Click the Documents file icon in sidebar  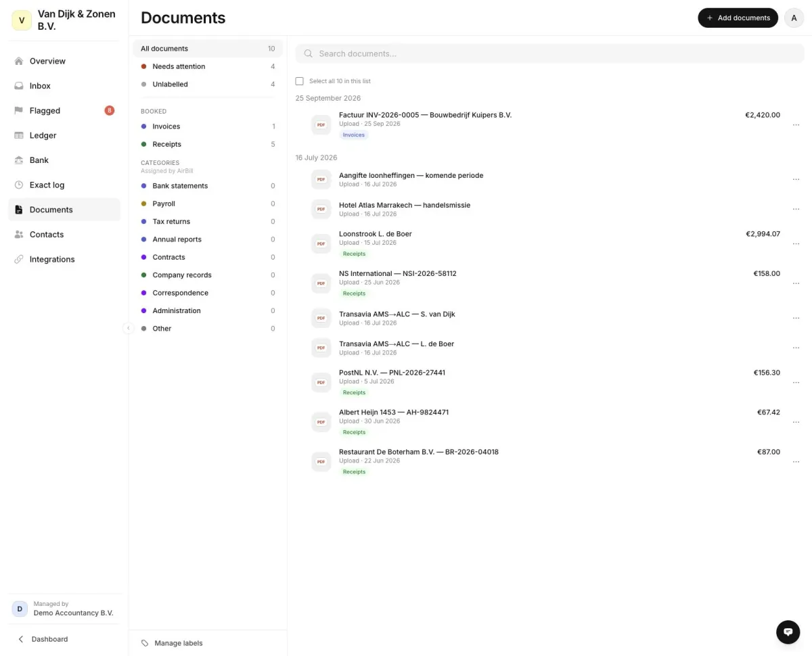(19, 210)
